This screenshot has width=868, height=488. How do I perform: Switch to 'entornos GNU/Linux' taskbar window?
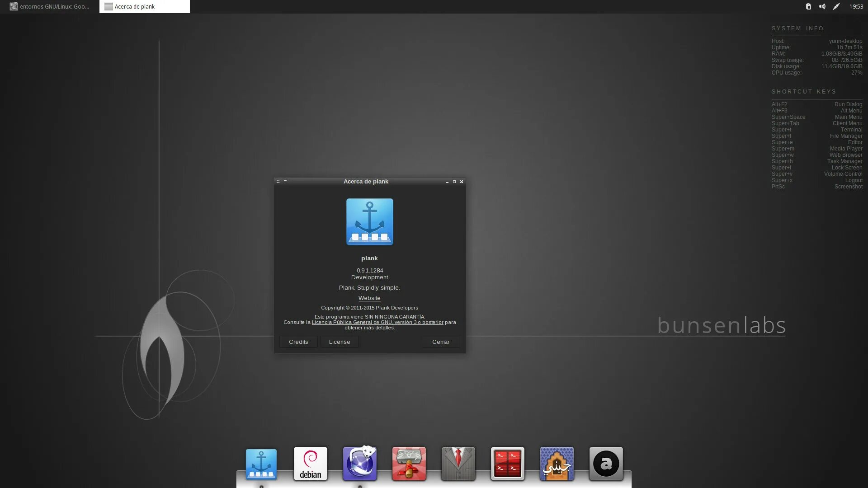pyautogui.click(x=50, y=6)
